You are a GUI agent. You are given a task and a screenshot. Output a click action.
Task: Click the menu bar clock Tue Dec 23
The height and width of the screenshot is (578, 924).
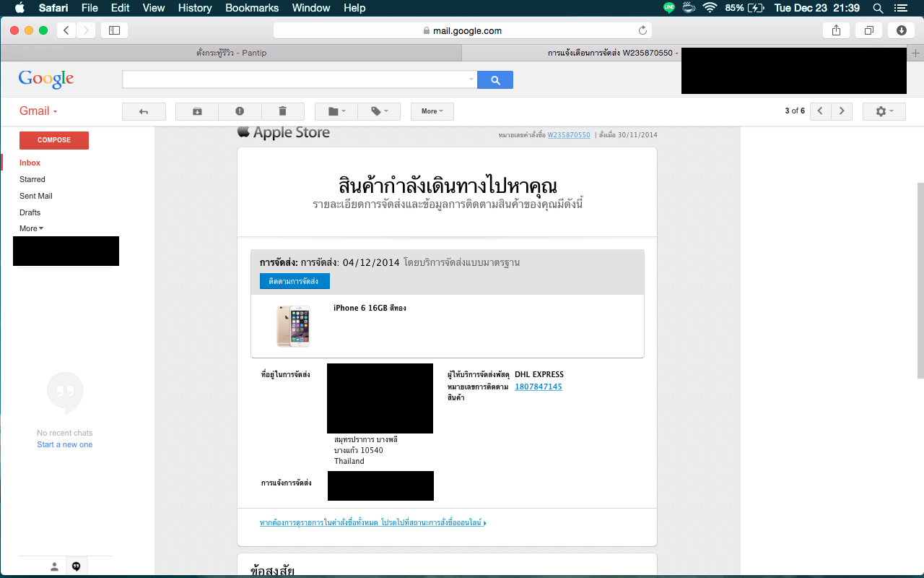pyautogui.click(x=817, y=8)
